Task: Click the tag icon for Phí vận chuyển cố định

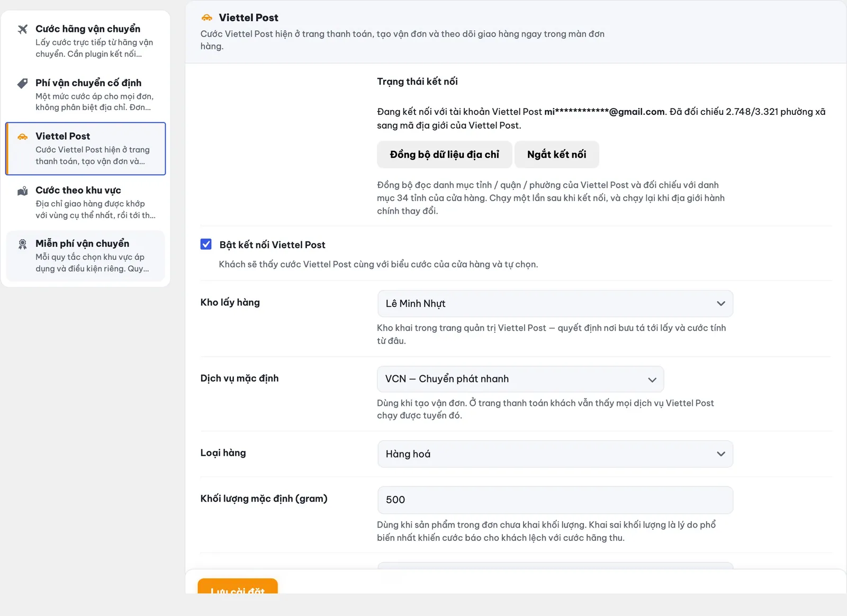Action: (x=22, y=83)
